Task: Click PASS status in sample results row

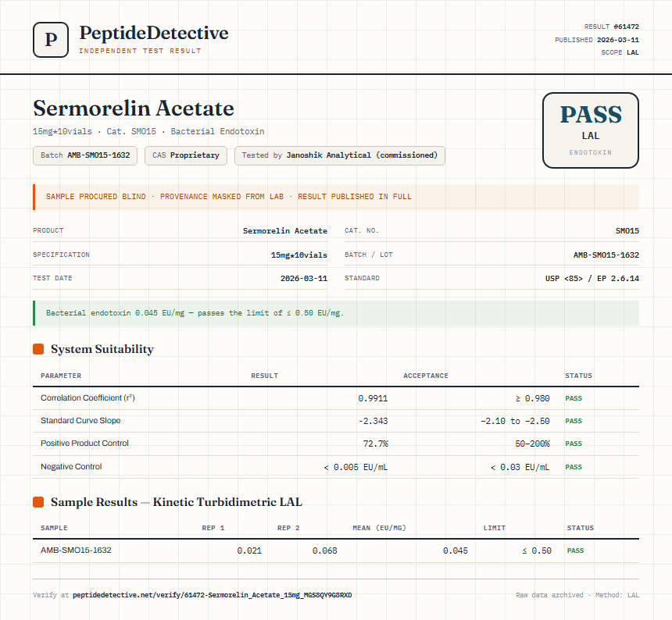Action: 575,551
